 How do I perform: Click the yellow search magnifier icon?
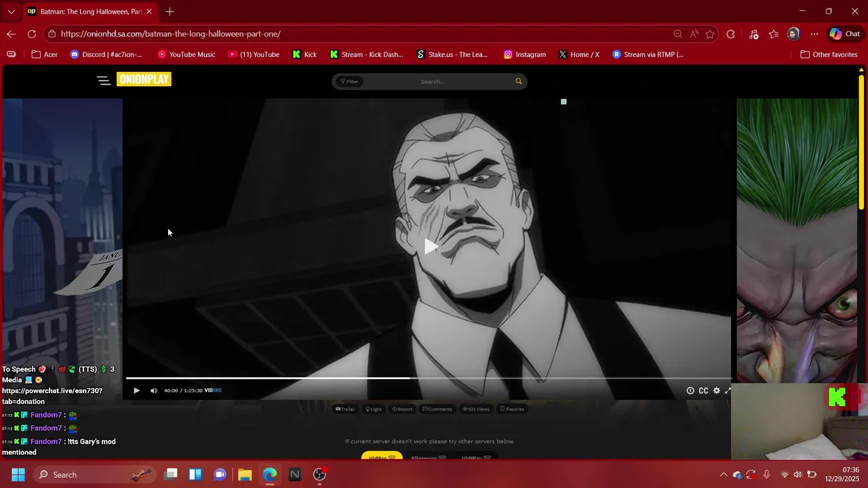519,81
